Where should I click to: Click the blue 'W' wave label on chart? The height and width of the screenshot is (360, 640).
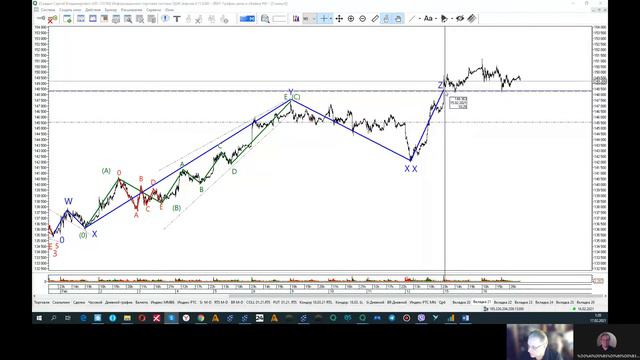click(68, 201)
